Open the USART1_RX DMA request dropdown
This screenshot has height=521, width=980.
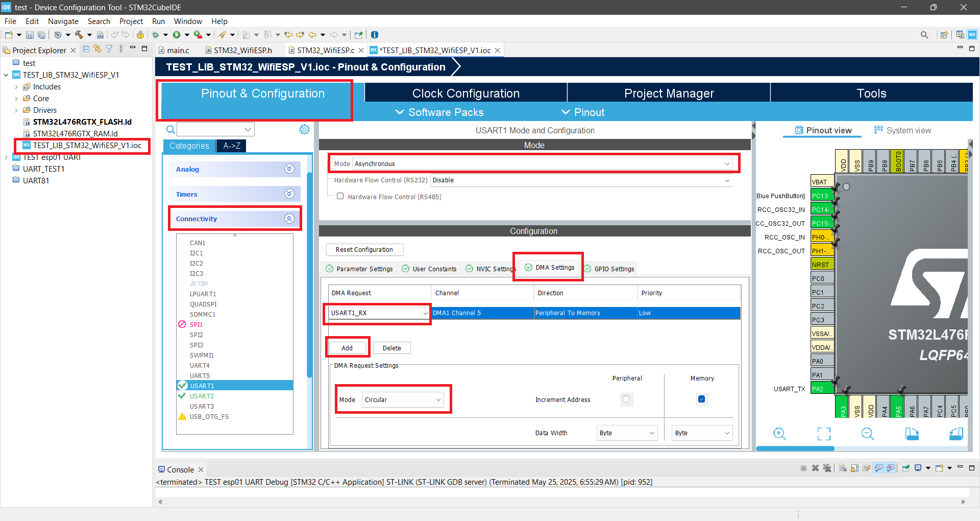pos(379,313)
